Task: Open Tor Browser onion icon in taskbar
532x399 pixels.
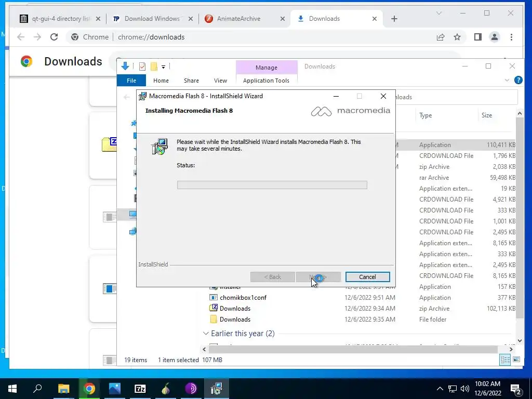Action: (x=166, y=389)
